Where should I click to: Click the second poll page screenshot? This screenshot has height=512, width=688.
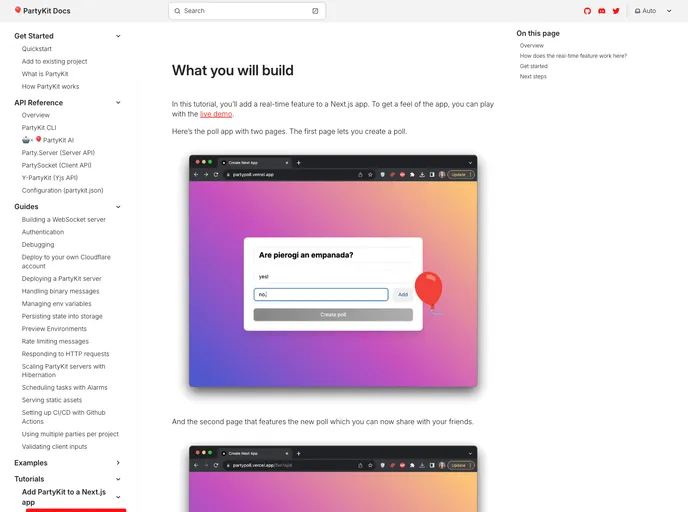click(x=333, y=479)
